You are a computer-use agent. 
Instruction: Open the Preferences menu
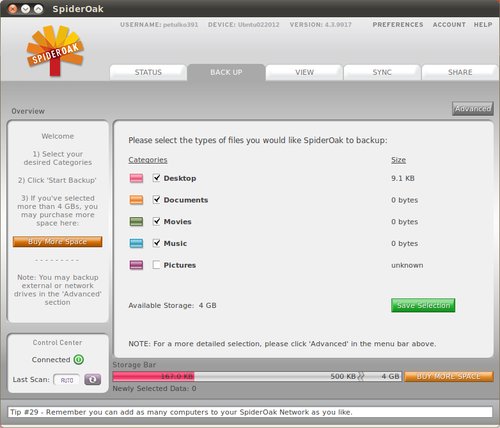point(398,25)
